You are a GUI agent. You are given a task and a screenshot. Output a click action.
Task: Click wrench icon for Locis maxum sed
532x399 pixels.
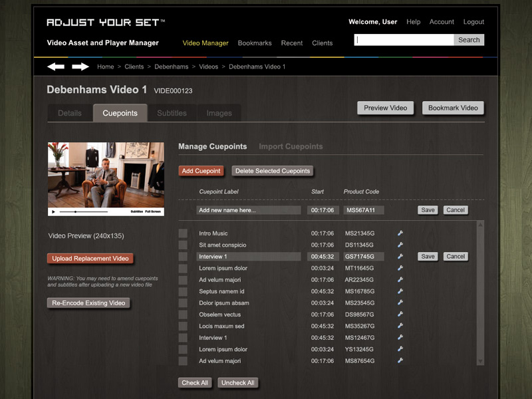(400, 326)
